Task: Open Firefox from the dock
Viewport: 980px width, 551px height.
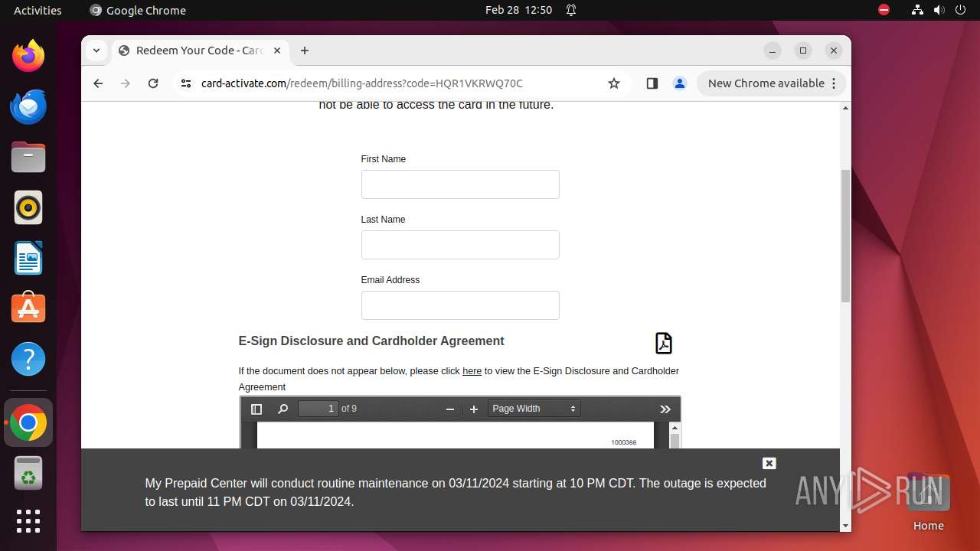Action: 28,56
